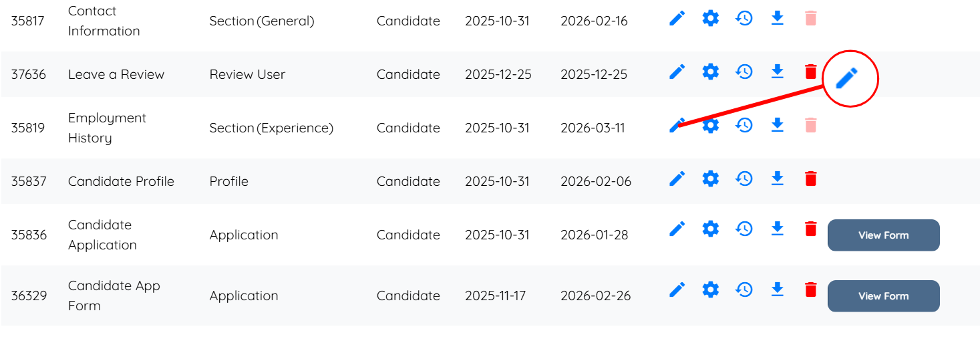Delete the Leave a Review form
980x343 pixels.
pos(810,72)
